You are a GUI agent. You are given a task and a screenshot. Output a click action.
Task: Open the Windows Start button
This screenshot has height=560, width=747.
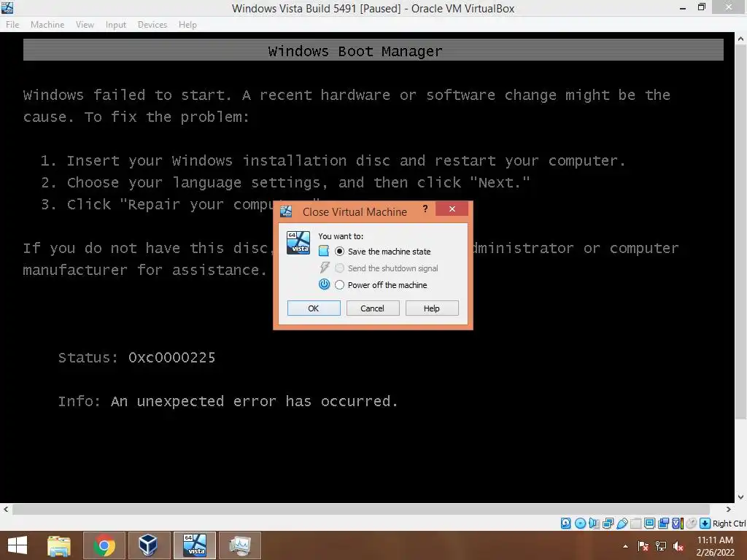(x=18, y=545)
